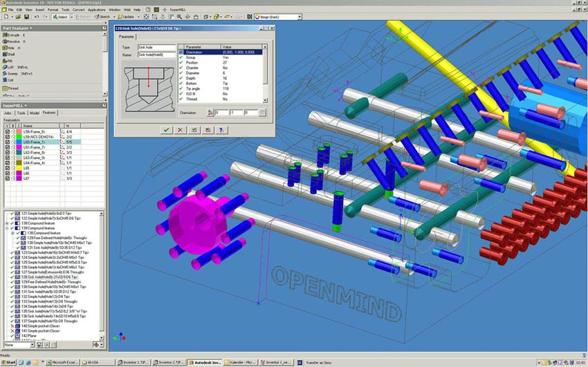Select the Hole feature tool

point(11,48)
